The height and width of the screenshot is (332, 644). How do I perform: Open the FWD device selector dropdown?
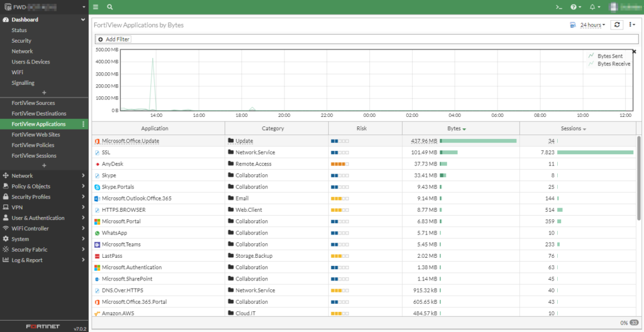45,7
